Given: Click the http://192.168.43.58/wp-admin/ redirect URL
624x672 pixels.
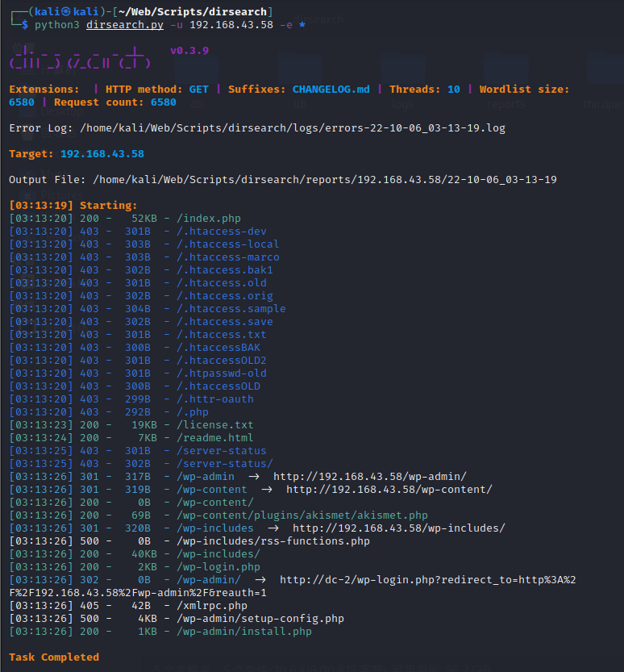Looking at the screenshot, I should pos(369,477).
